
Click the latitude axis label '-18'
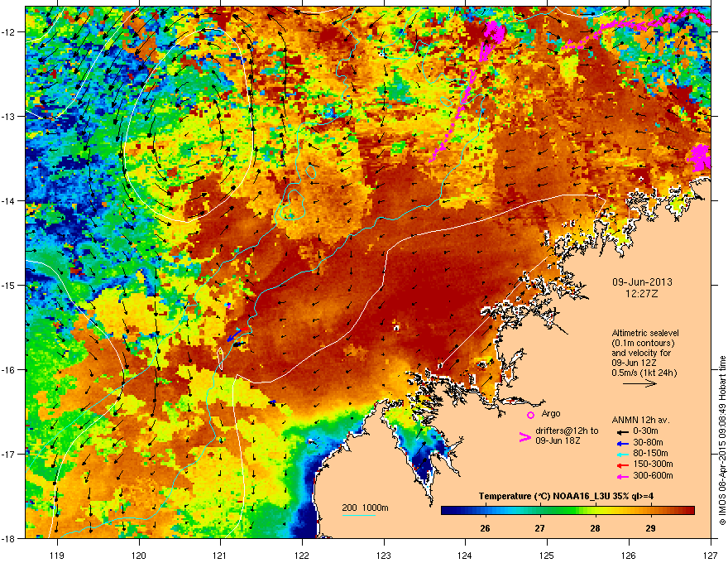(8, 538)
